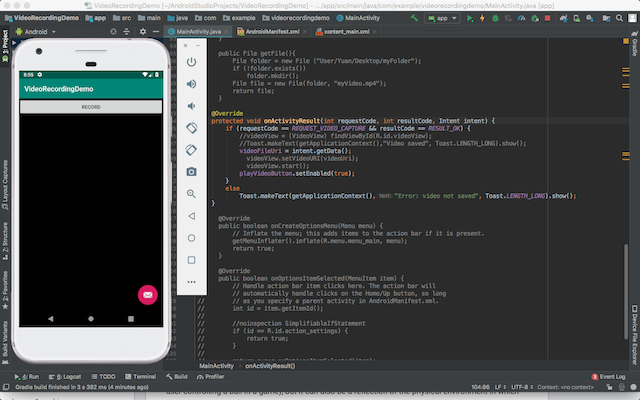
Task: Toggle the Build Variants side tool window
Action: [x=5, y=341]
